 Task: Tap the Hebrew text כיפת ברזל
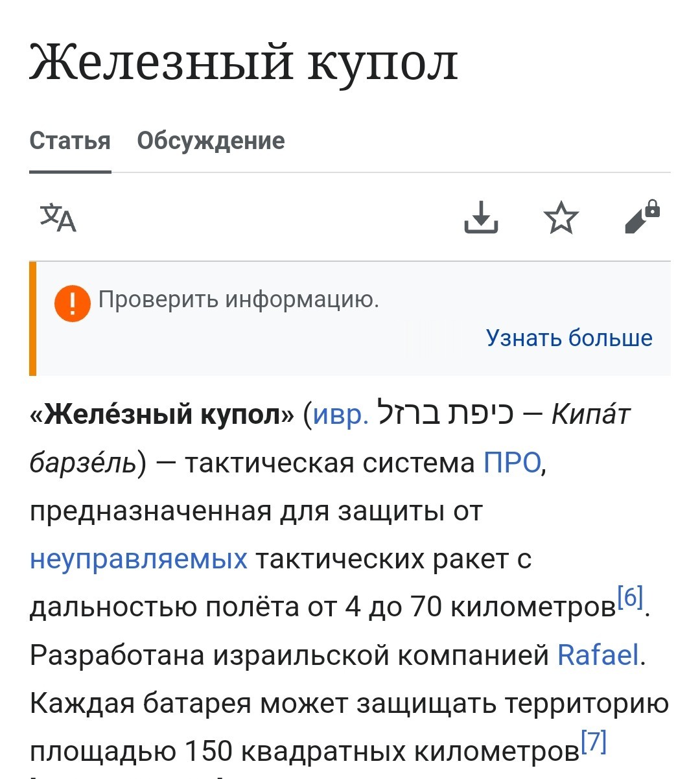445,413
